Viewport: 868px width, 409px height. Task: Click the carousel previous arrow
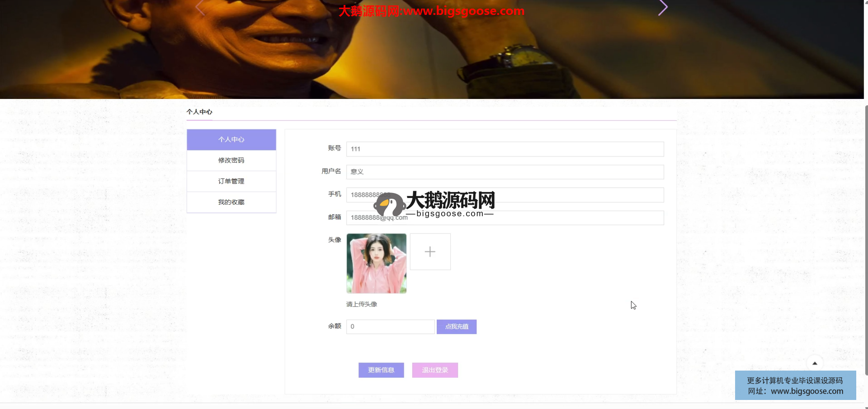coord(200,8)
